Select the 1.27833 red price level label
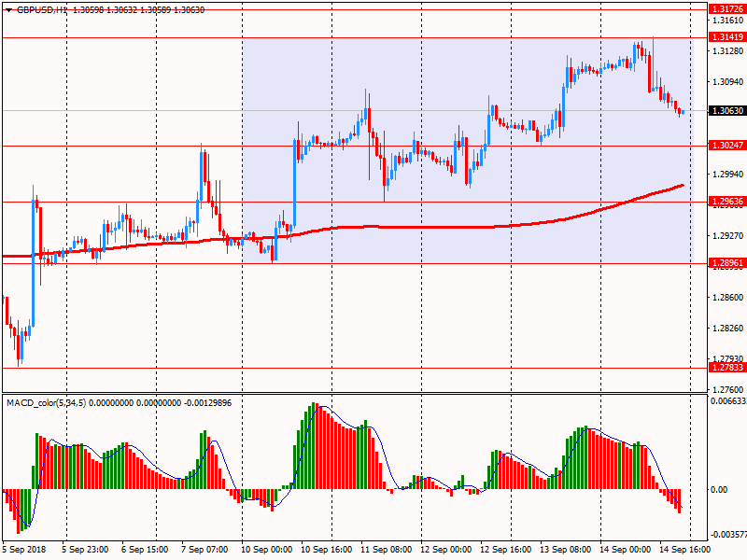 [727, 367]
